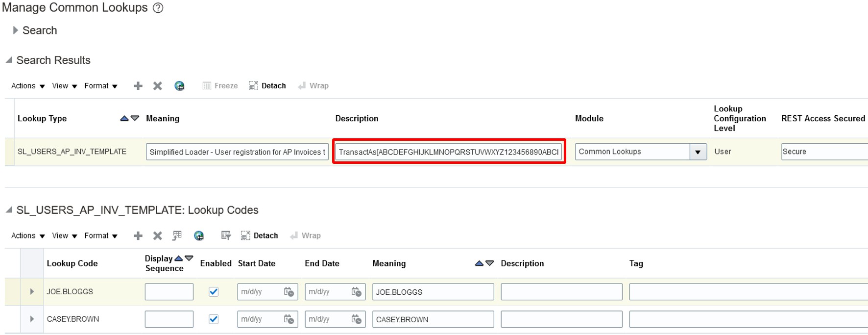
Task: Click Description field for CASEY.BROWN row
Action: tap(562, 319)
